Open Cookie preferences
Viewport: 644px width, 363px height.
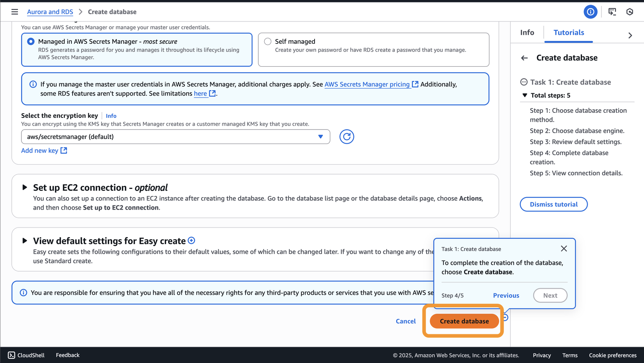[613, 355]
